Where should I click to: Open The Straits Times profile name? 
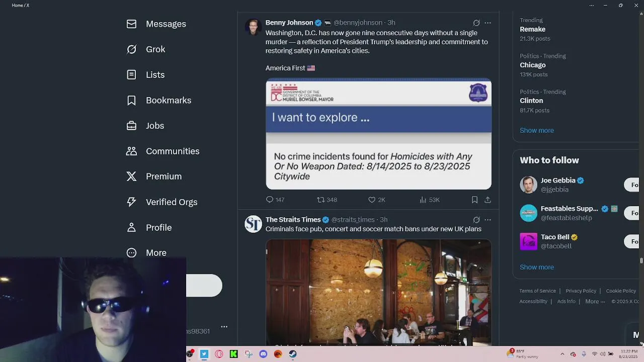tap(293, 220)
